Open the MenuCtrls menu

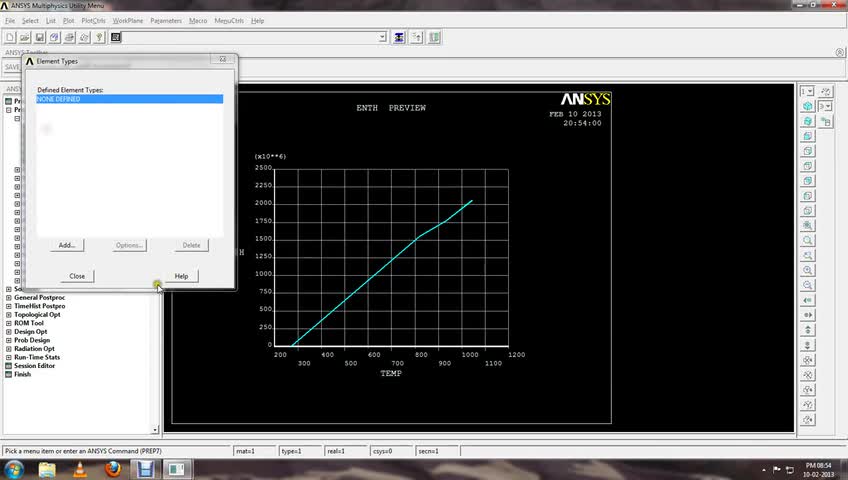[x=229, y=21]
